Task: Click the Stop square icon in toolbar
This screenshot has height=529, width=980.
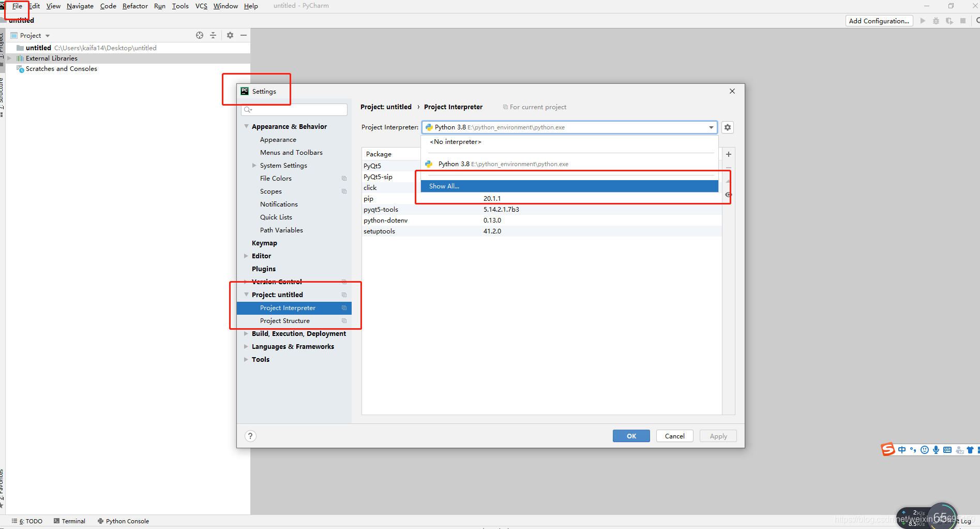Action: tap(963, 21)
